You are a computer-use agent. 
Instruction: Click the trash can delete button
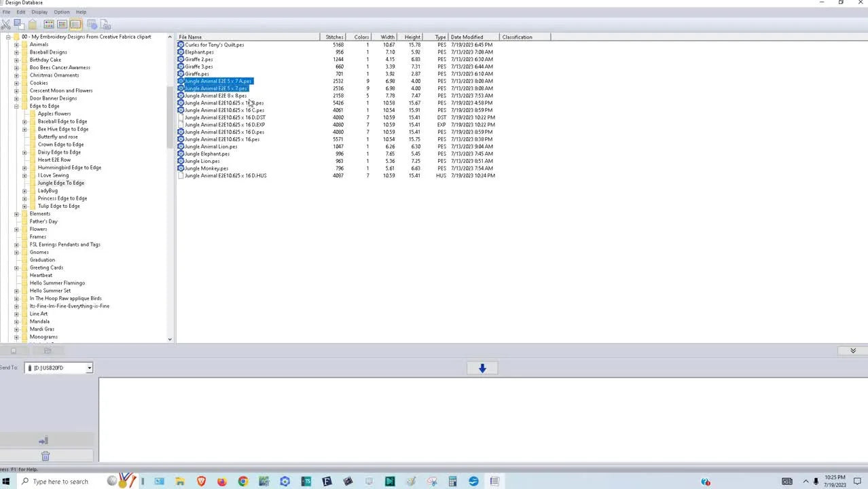(46, 456)
